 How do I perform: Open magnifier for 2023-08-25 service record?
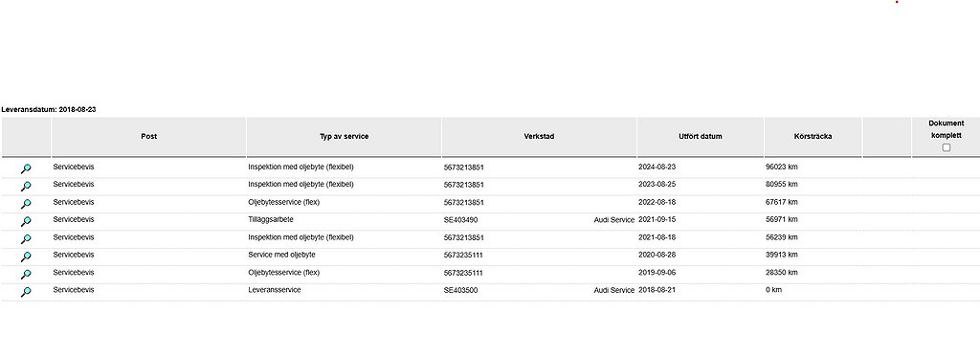(26, 187)
